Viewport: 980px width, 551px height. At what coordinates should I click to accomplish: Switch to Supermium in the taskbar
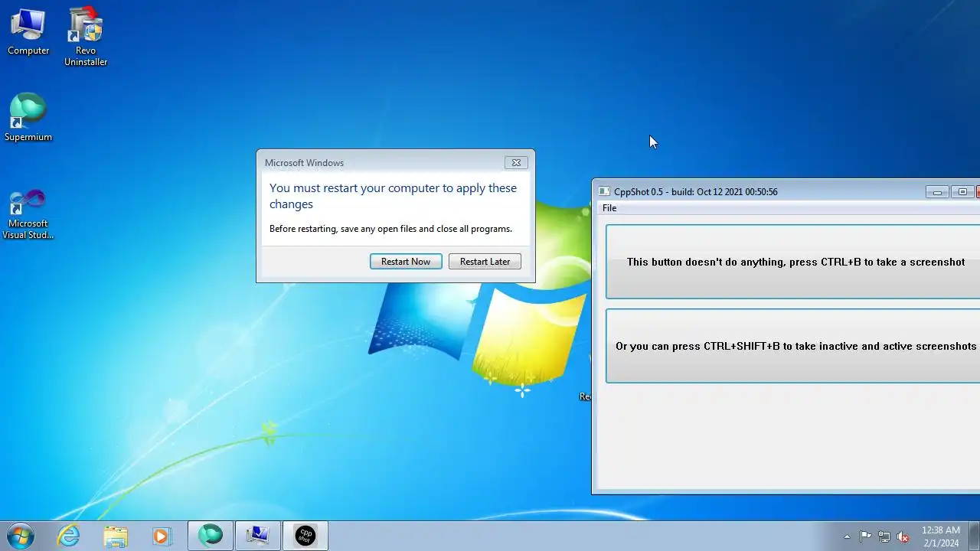pyautogui.click(x=211, y=536)
